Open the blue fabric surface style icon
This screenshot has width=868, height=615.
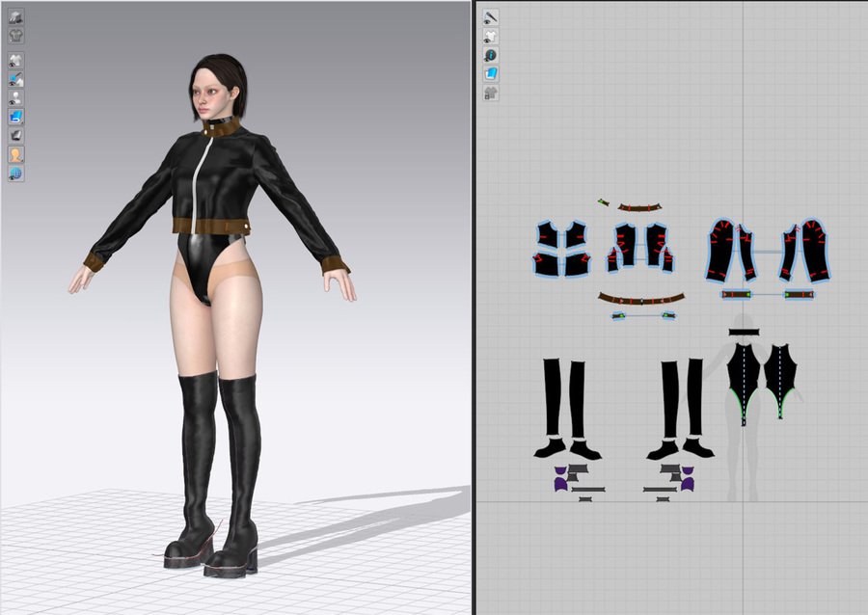point(16,117)
